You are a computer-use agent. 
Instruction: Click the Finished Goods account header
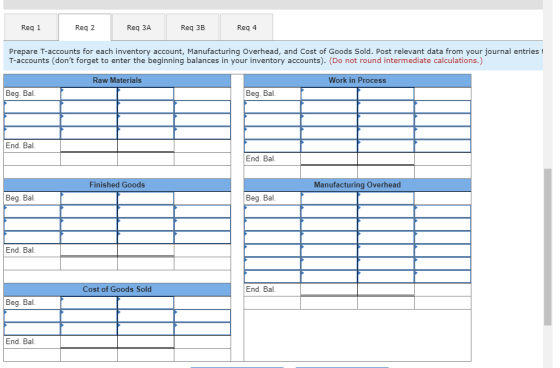point(117,185)
